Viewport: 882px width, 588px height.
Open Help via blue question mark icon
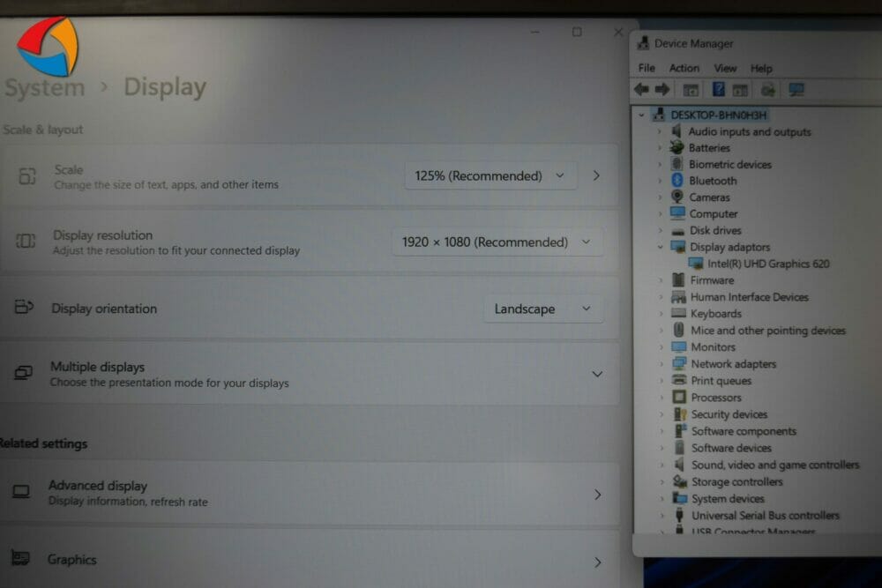click(718, 89)
